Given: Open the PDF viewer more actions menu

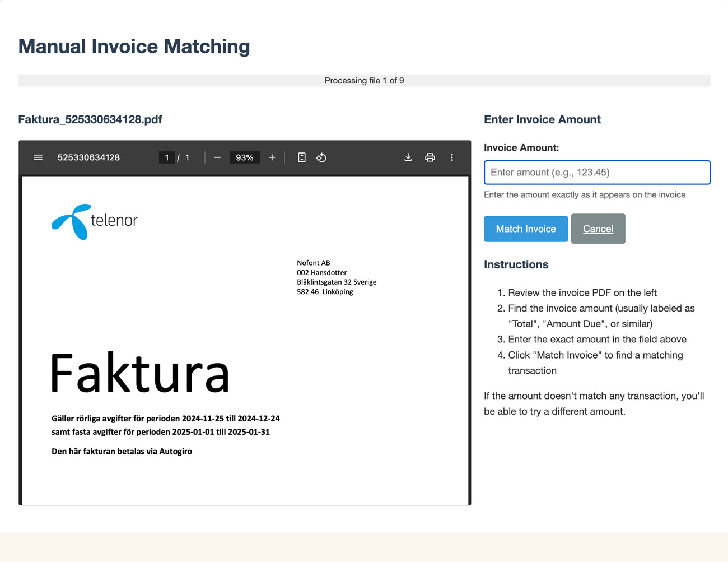Looking at the screenshot, I should [x=452, y=157].
